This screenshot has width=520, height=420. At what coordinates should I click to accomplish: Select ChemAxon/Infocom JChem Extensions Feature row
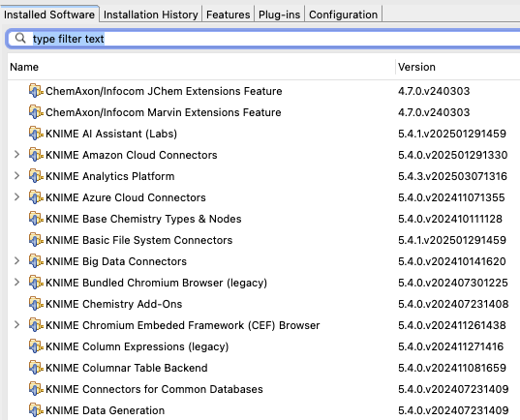pos(164,91)
